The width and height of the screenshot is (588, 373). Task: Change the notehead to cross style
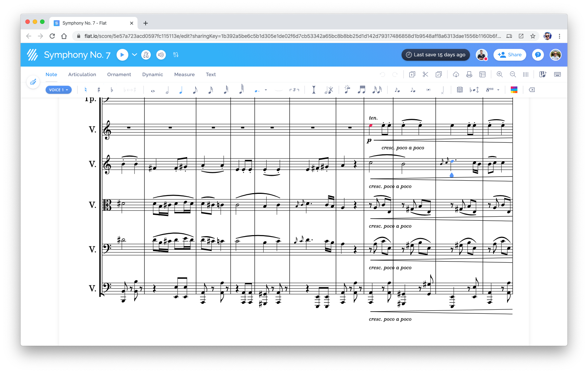[x=442, y=90]
